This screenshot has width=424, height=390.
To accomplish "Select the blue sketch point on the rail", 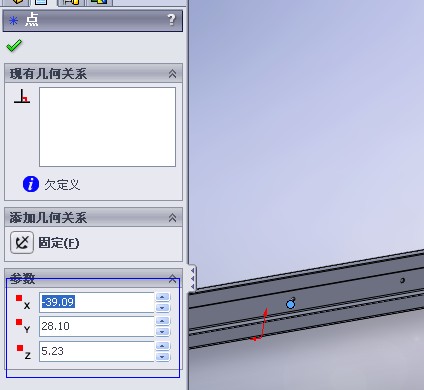I will [x=291, y=304].
